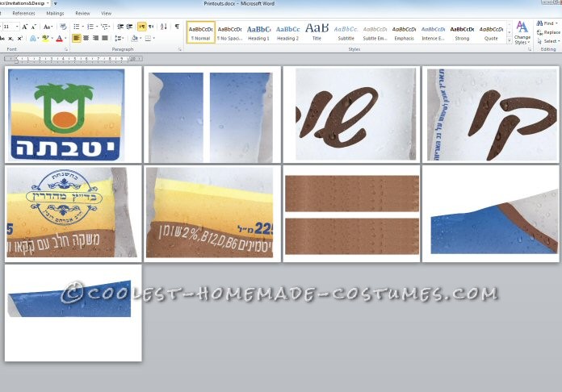Expand the font color dropdown arrow

[x=65, y=38]
